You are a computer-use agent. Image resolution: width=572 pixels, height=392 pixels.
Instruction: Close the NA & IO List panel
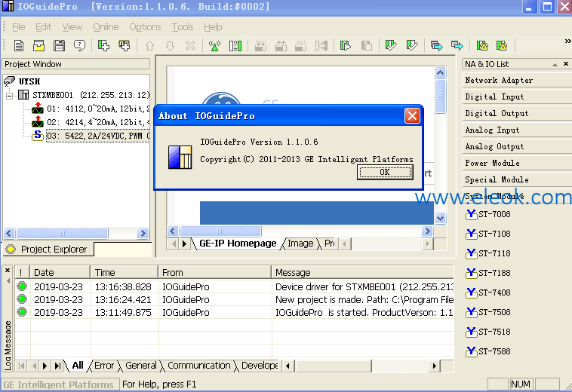(566, 64)
